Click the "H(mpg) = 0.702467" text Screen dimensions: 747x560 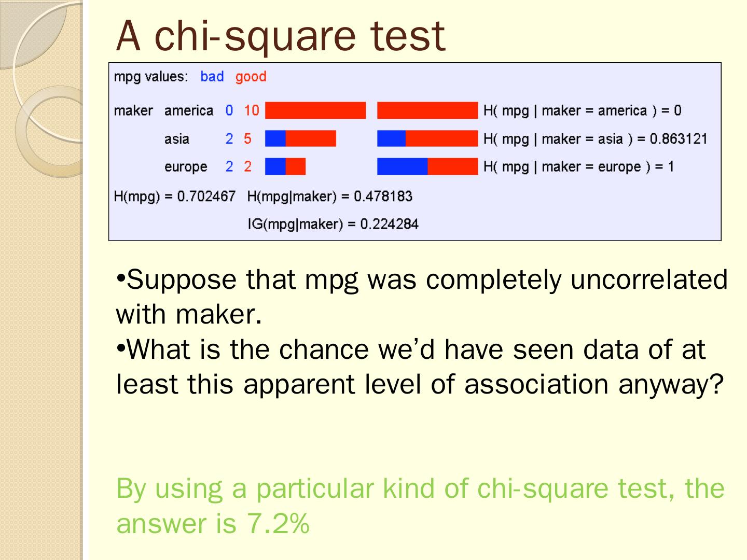coord(175,197)
